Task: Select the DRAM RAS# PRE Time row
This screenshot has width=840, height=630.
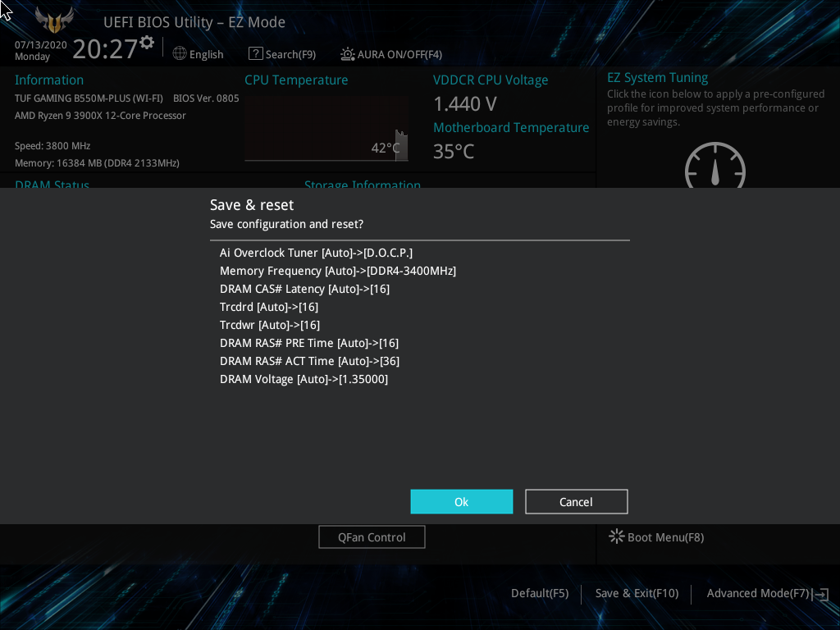Action: (x=309, y=343)
